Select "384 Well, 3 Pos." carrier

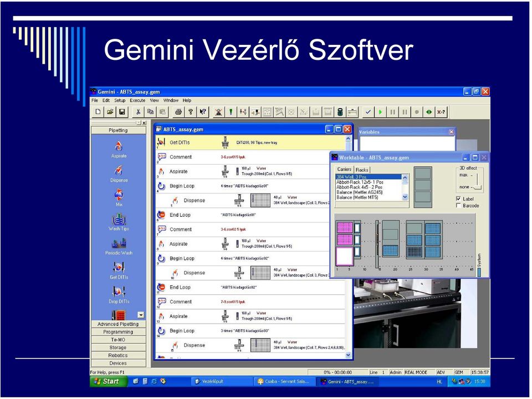coord(369,177)
